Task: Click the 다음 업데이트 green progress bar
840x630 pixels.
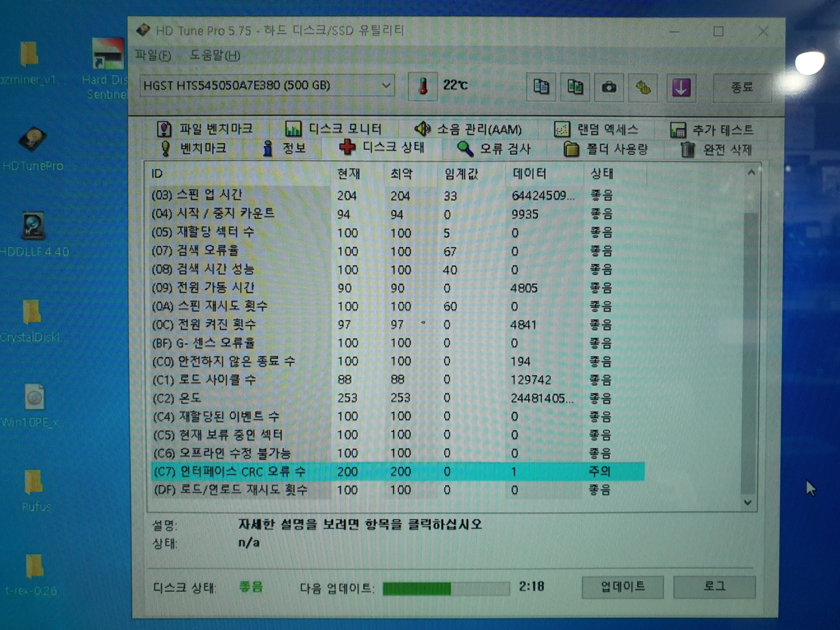Action: 446,589
